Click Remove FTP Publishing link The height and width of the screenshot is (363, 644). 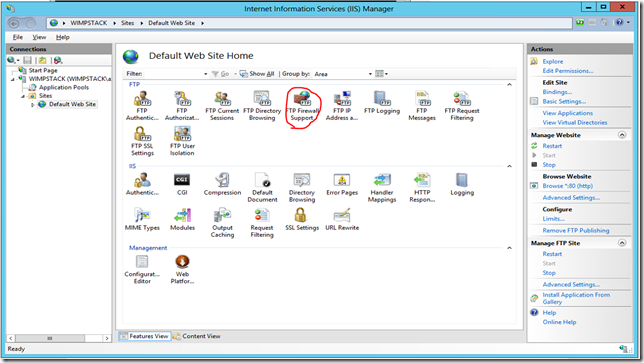(x=576, y=230)
